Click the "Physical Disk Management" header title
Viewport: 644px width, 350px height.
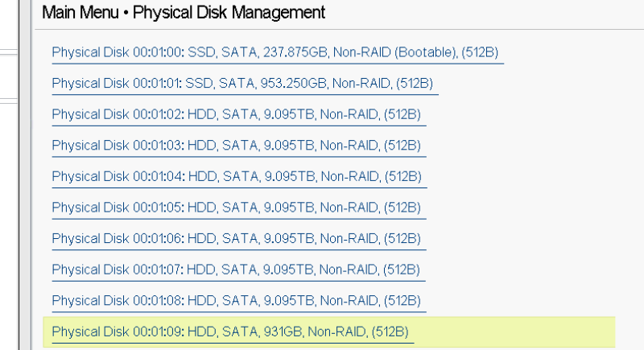[x=229, y=12]
